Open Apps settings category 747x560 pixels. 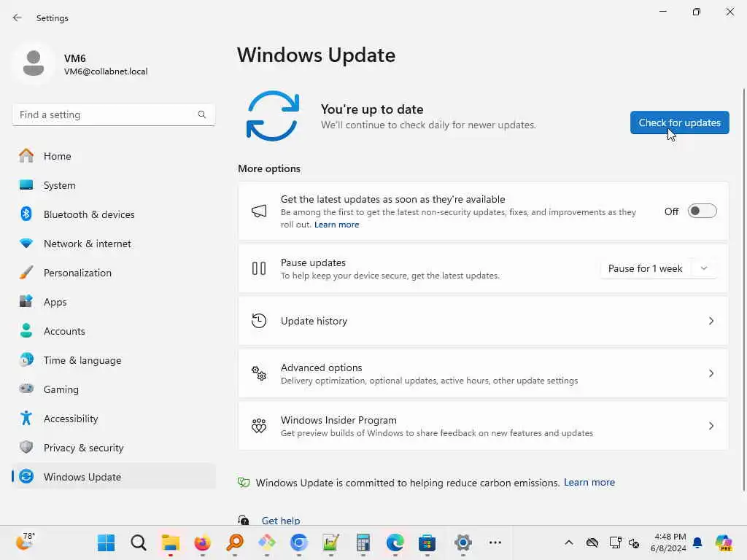pyautogui.click(x=113, y=302)
